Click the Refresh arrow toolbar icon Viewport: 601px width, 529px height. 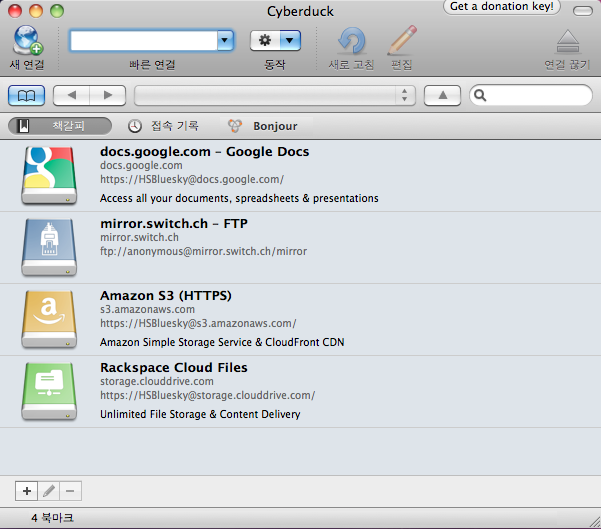tap(351, 41)
